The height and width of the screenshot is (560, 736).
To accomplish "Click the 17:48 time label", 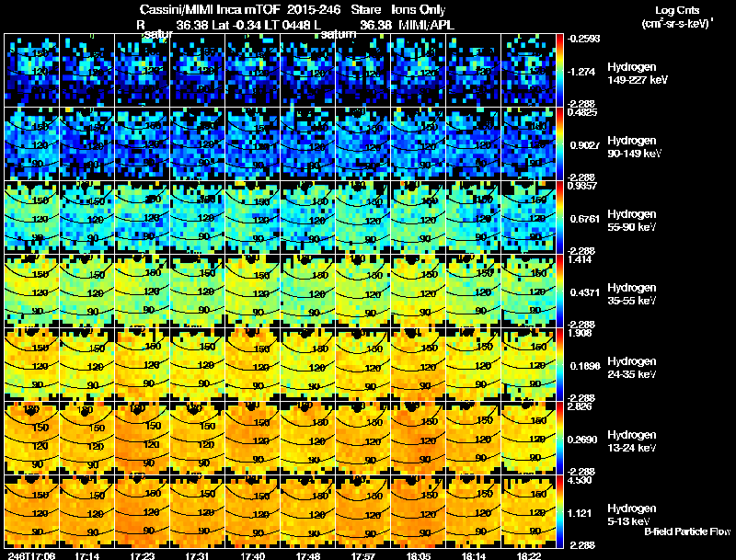I will click(x=307, y=555).
